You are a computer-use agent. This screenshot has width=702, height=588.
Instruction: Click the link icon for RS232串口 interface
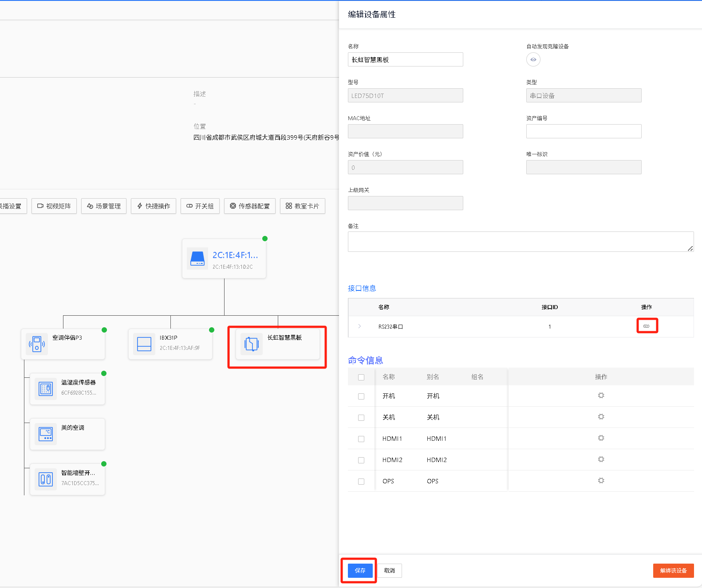(646, 326)
